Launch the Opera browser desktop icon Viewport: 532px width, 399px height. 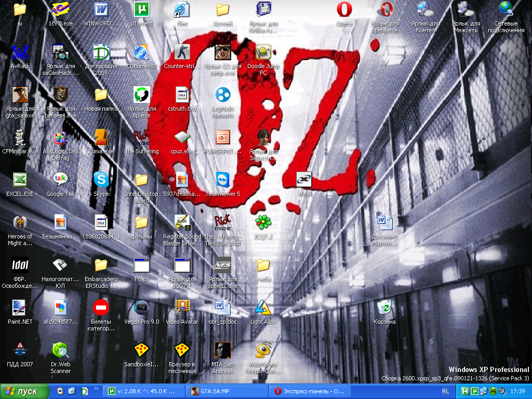[x=344, y=14]
